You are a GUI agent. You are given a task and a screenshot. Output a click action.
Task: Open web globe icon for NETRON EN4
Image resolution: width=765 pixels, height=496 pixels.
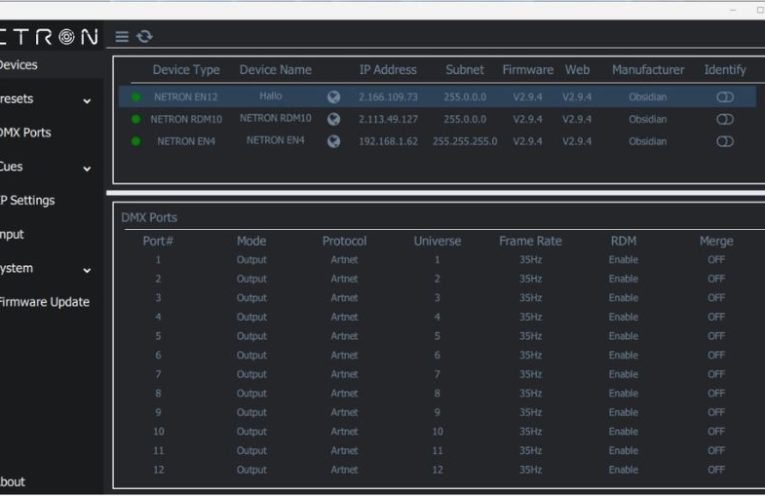click(334, 141)
